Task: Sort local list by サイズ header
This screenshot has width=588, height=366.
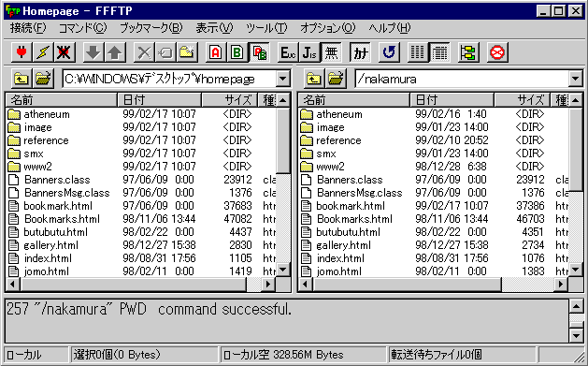Action: click(230, 100)
